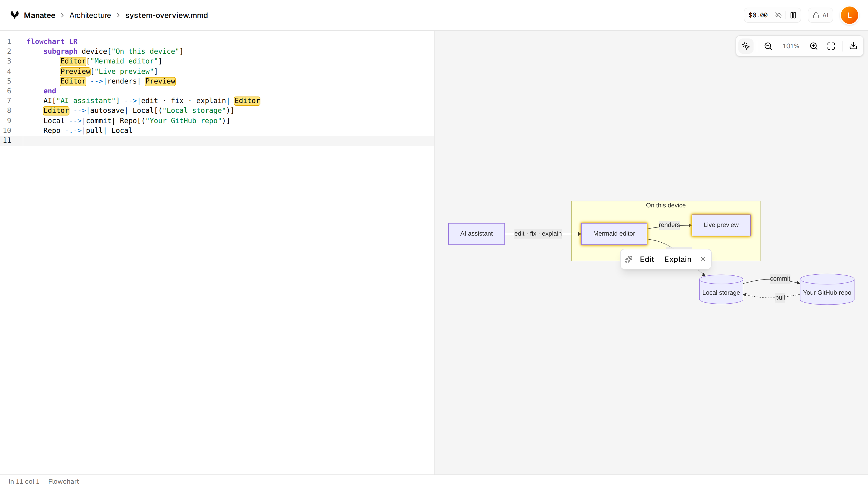
Task: Open the locked AI panel button
Action: pyautogui.click(x=821, y=15)
